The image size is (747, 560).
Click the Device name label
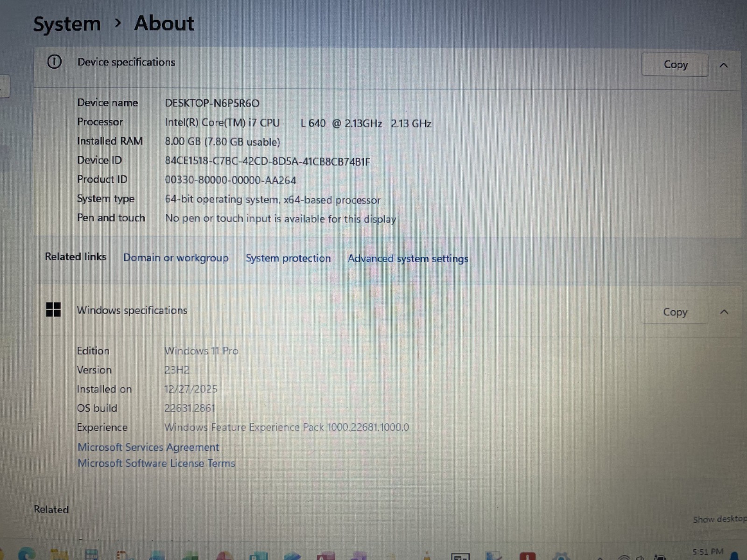(107, 103)
